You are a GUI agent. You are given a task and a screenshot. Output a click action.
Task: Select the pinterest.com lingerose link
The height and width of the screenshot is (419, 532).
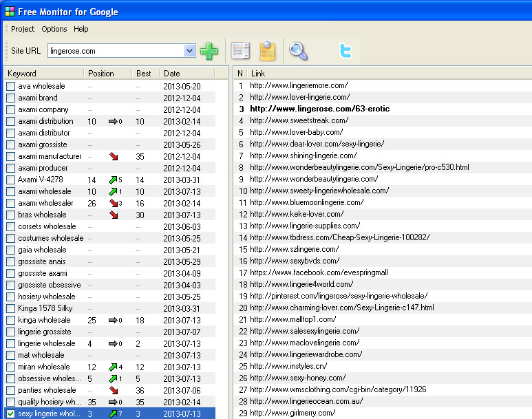[x=339, y=296]
